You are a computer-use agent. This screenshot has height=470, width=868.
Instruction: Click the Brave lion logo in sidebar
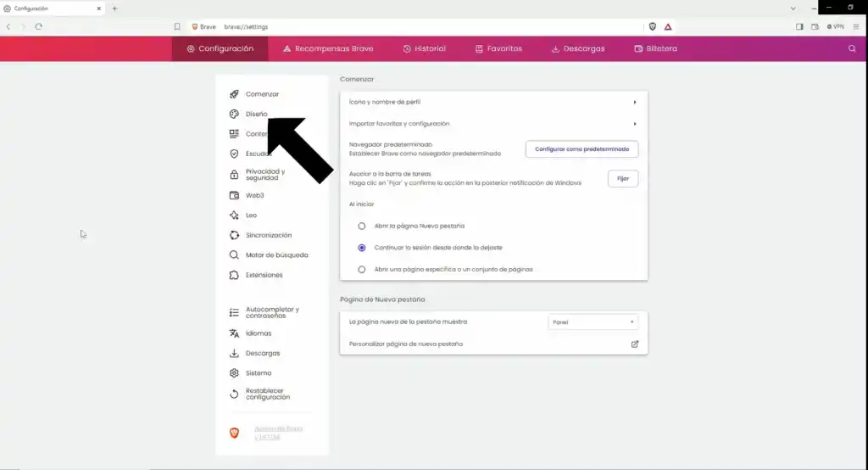(x=234, y=433)
